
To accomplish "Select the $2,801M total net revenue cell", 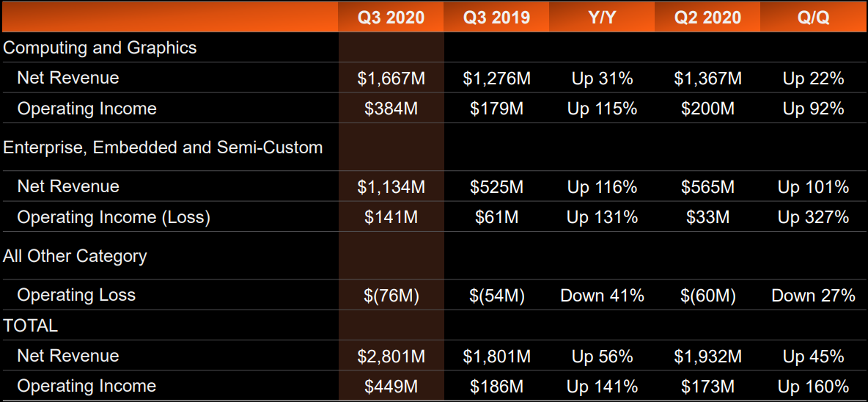I will click(x=391, y=357).
